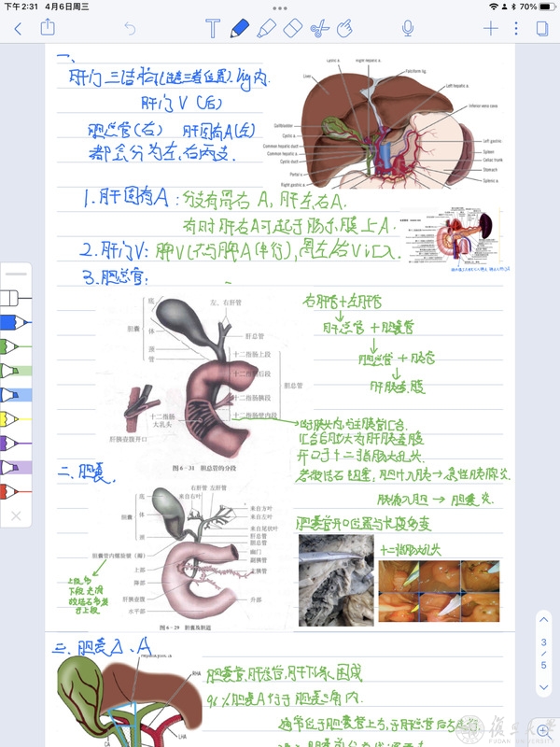Close the favorites pen palette
Screen dimensions: 560x747
[16, 515]
